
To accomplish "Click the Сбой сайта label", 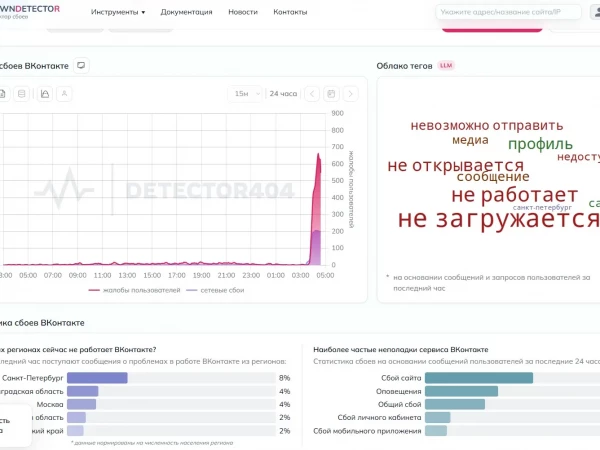I will [x=401, y=378].
